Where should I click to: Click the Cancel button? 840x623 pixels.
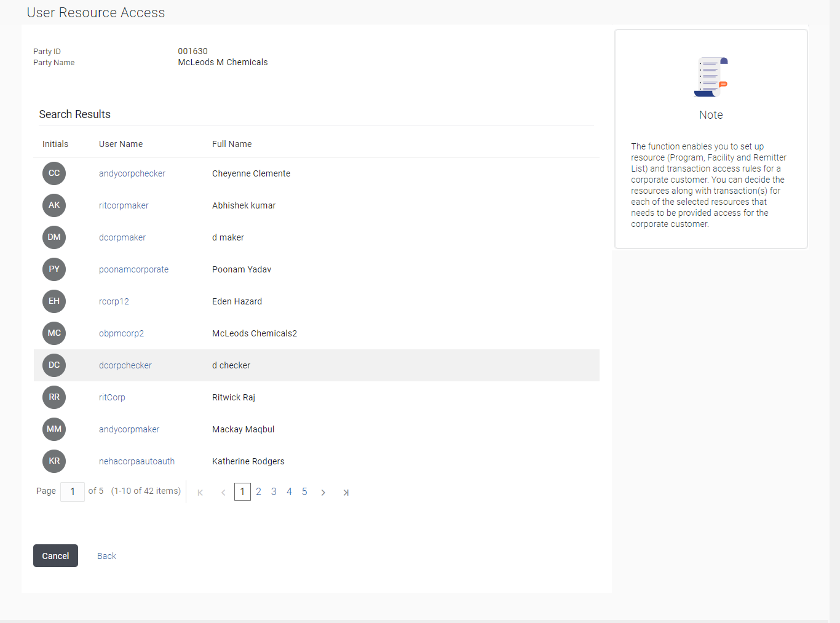pos(55,556)
